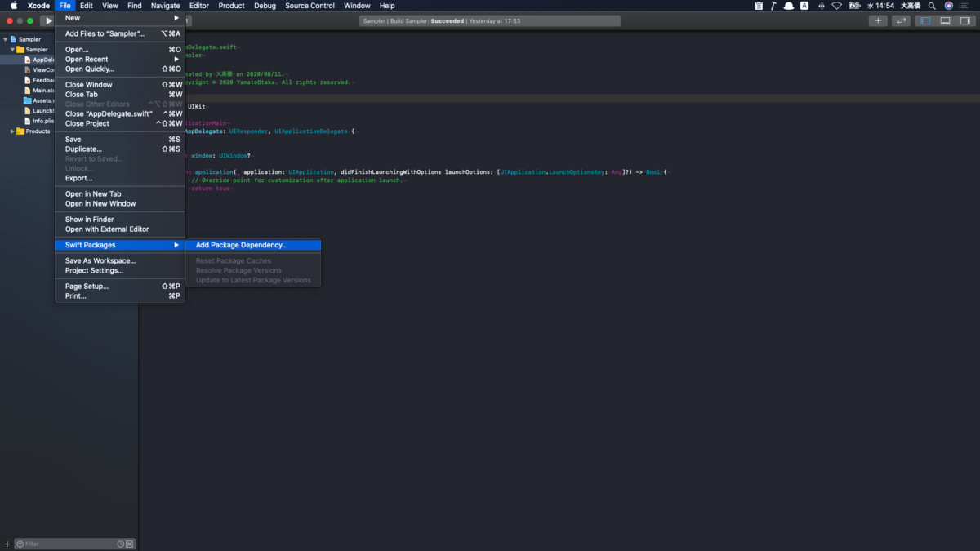Collapse the Sampler group folder disclosure triangle
Viewport: 980px width, 551px height.
pos(12,50)
